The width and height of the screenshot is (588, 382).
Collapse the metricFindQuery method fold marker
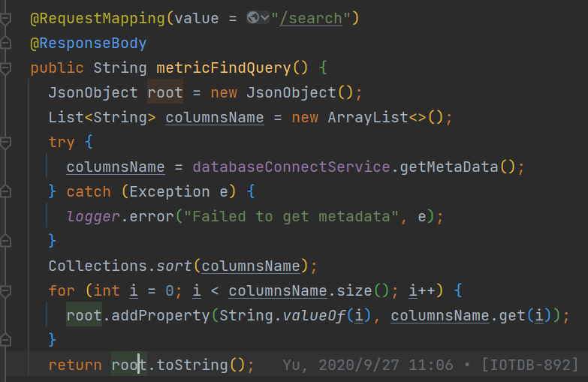[5, 68]
